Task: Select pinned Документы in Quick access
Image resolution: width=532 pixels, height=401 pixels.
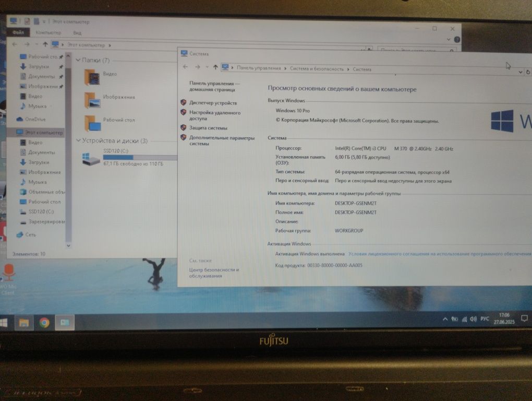Action: tap(41, 76)
